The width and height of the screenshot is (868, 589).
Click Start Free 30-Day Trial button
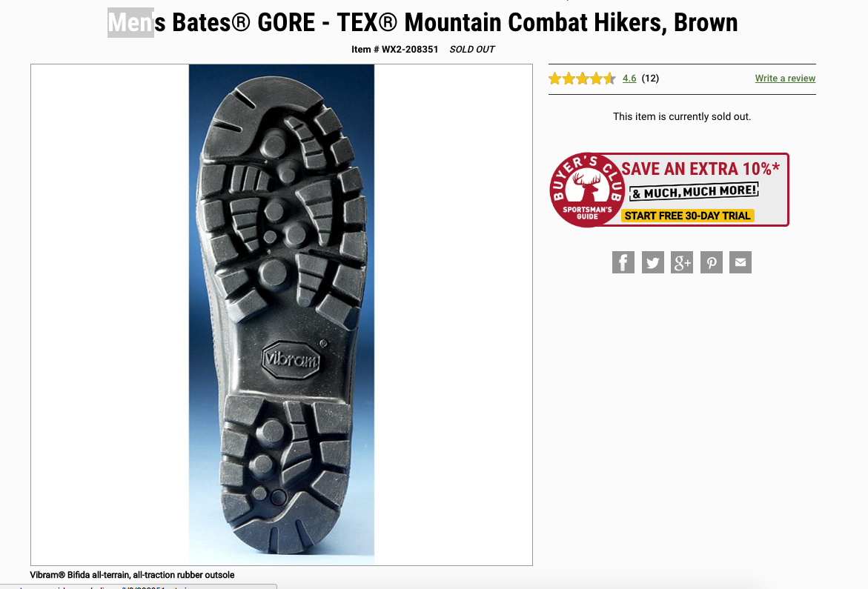click(688, 216)
